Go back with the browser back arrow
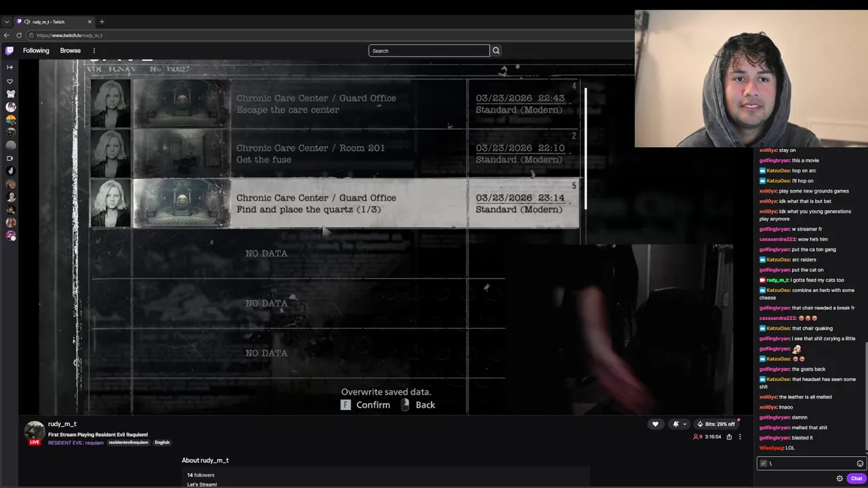 click(7, 35)
